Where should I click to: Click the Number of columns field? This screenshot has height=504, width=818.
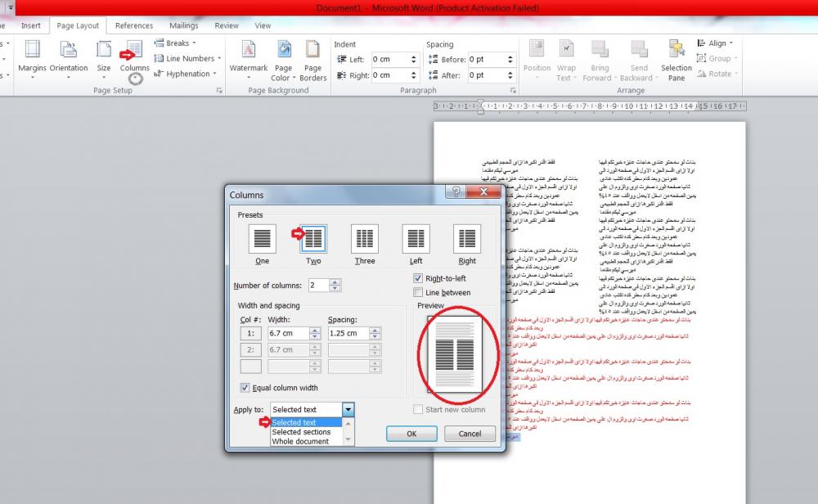click(317, 286)
